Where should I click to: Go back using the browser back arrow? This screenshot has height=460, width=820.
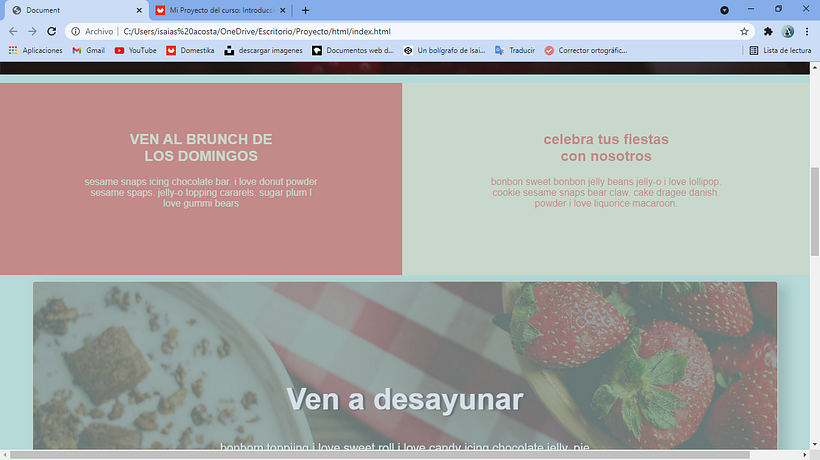click(13, 31)
